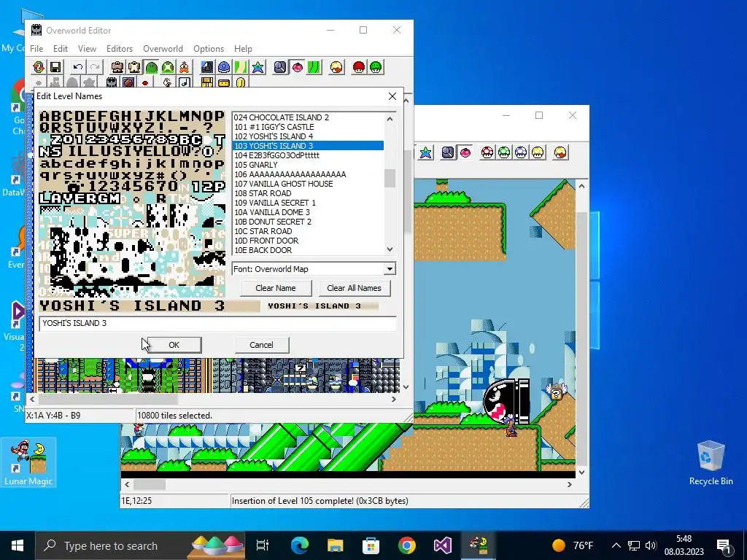Viewport: 747px width, 560px height.
Task: Open the Editors menu
Action: (120, 49)
